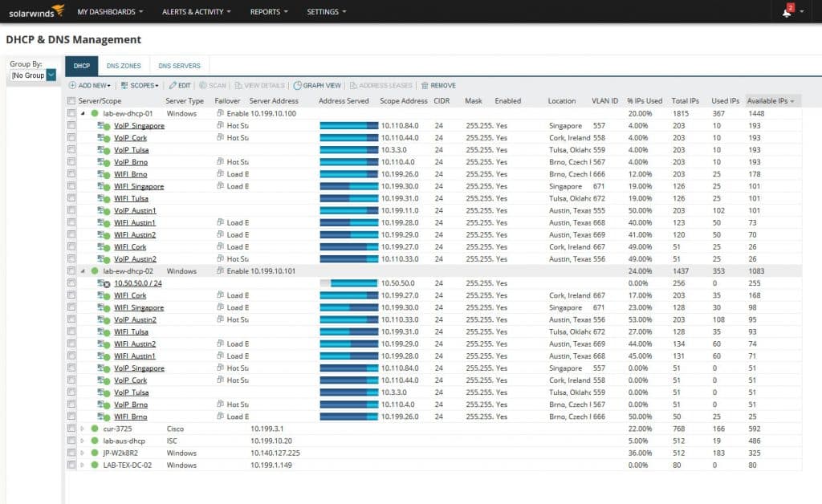Viewport: 822px width, 504px height.
Task: Tick the select-all checkbox in header row
Action: 72,100
